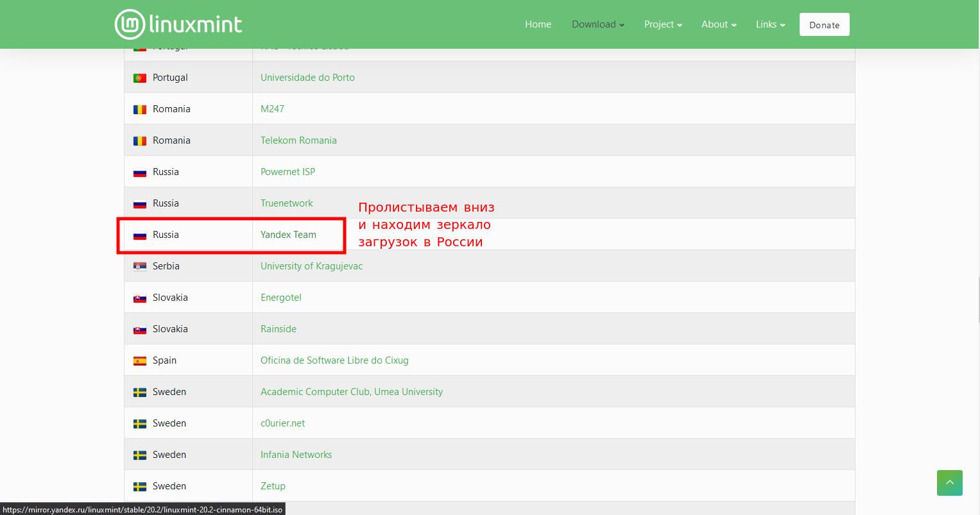Click the scroll-to-top arrow button
This screenshot has width=980, height=515.
click(x=949, y=482)
